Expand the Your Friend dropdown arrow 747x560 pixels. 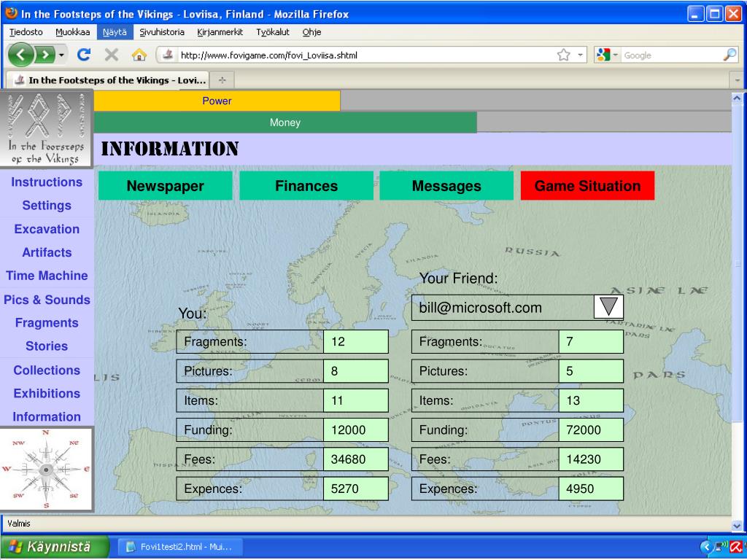(x=608, y=307)
